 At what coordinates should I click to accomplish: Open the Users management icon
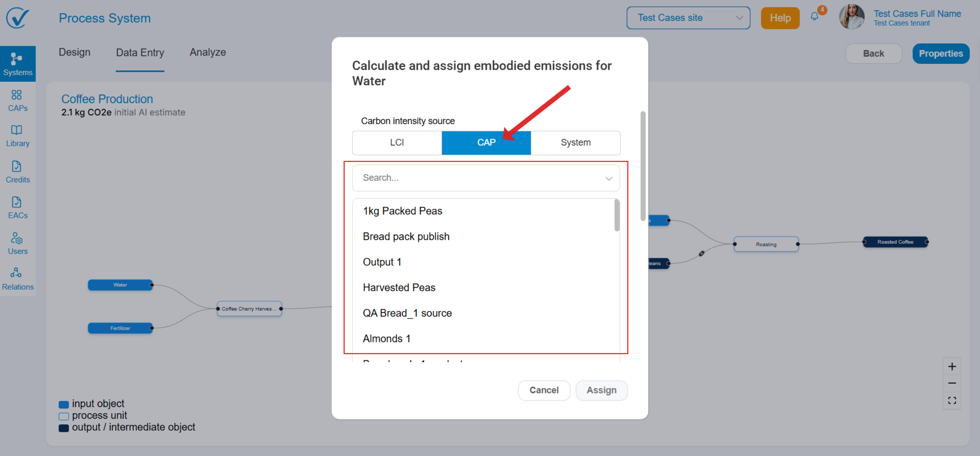(17, 244)
